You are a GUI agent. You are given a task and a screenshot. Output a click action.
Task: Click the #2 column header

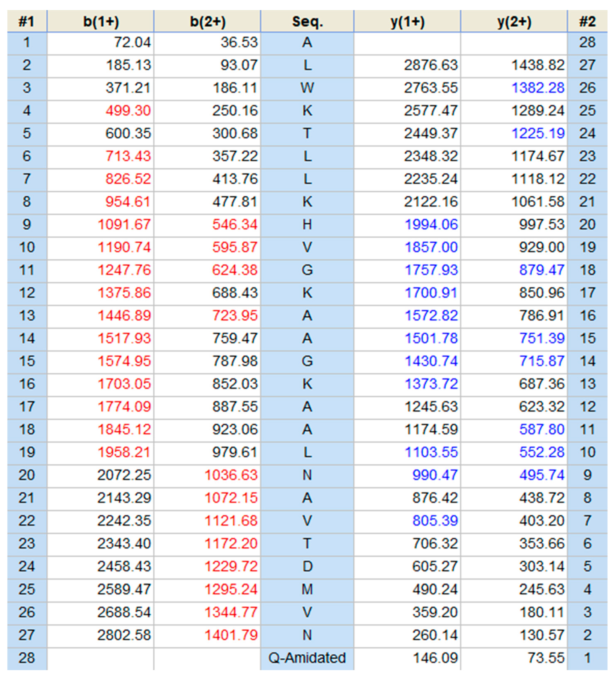(x=588, y=21)
